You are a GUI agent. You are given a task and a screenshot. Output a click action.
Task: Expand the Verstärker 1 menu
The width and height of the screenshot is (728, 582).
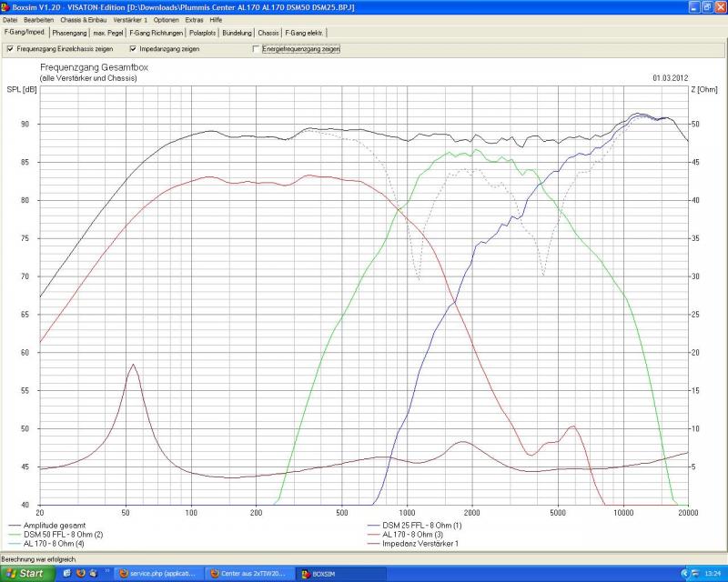(130, 19)
